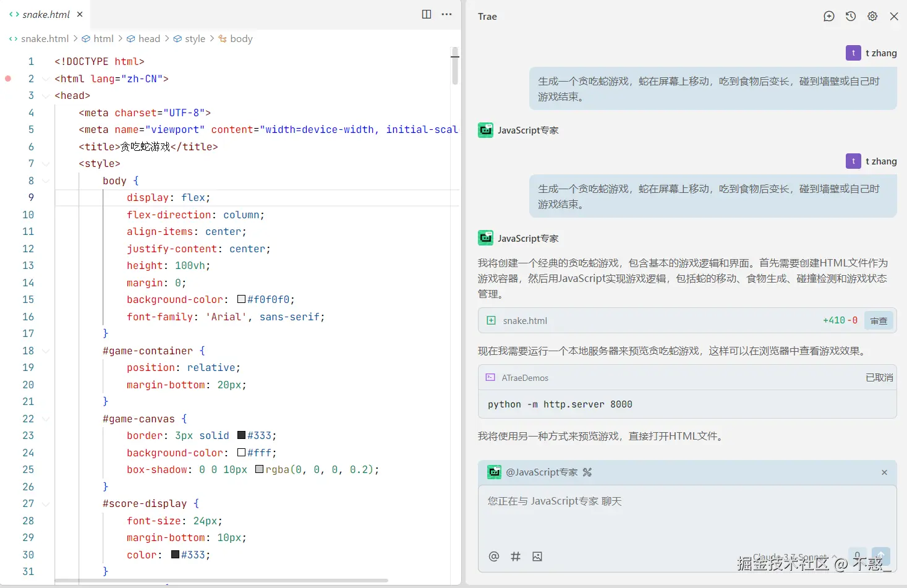Collapse the #score-display fold on line 27

[46, 504]
